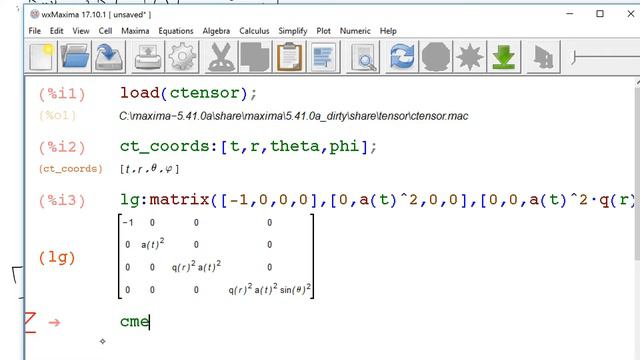This screenshot has height=360, width=640.
Task: Place cursor in the cell containing 'cme'
Action: pos(135,322)
